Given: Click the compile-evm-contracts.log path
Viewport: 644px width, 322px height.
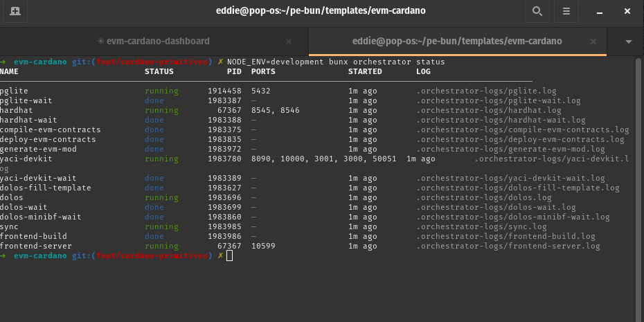Looking at the screenshot, I should (522, 129).
